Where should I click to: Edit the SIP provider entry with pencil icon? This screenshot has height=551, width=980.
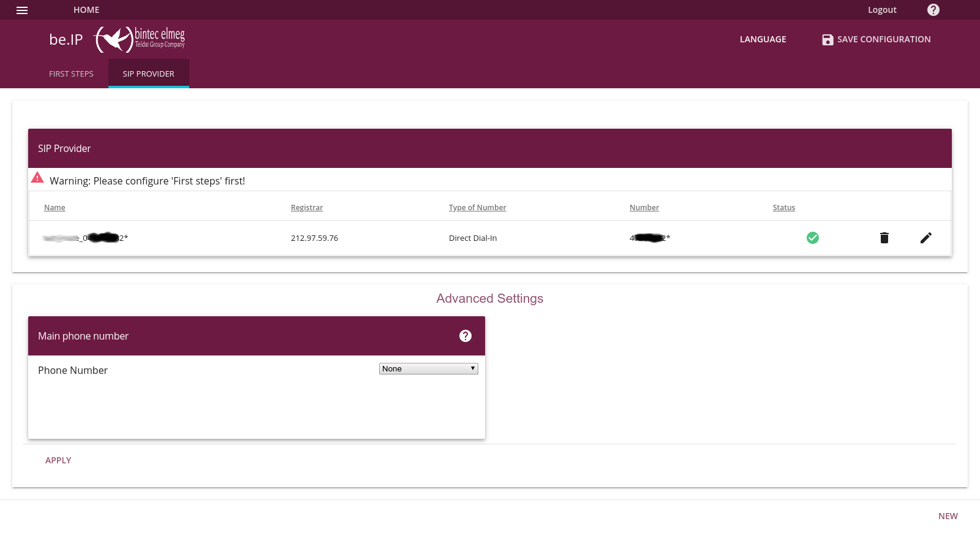click(x=926, y=238)
